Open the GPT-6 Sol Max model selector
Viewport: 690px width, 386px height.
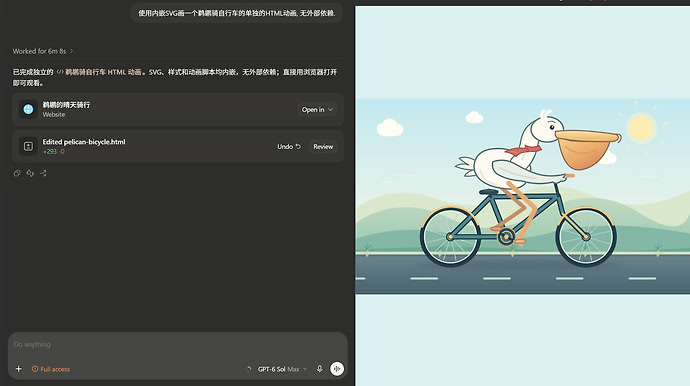pyautogui.click(x=282, y=369)
